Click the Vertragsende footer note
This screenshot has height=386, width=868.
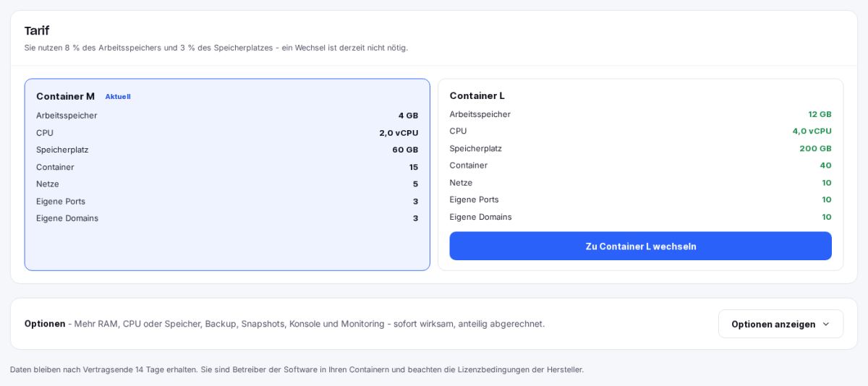(x=297, y=369)
